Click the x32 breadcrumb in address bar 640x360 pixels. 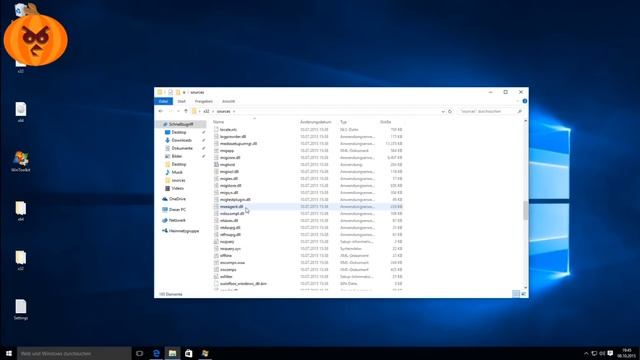[x=207, y=111]
